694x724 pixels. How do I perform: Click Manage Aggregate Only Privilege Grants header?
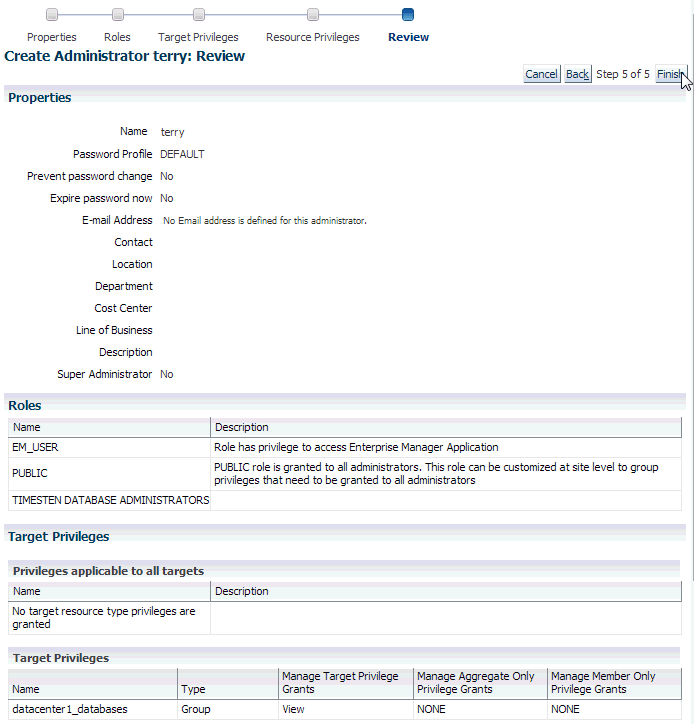pos(480,684)
